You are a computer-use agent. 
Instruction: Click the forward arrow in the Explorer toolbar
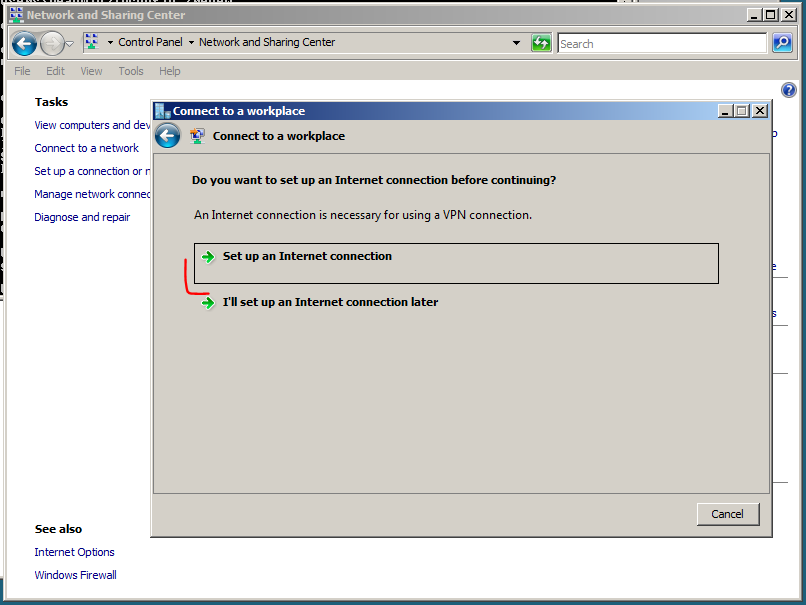click(52, 44)
